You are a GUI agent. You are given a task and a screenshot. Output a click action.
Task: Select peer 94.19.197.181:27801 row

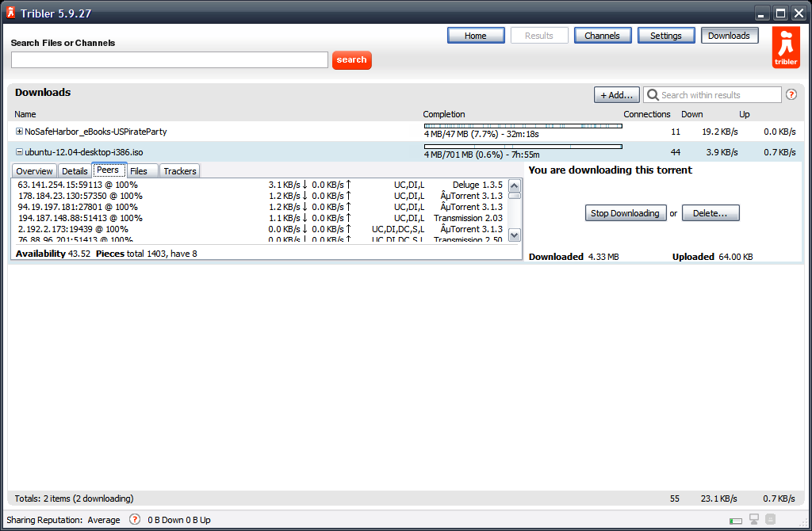[x=260, y=207]
